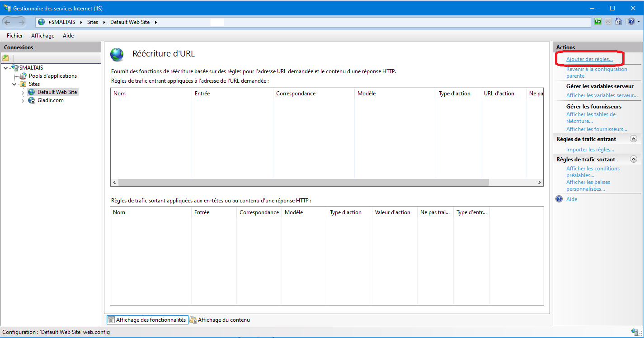Collapse Règles de trafic entrant section
This screenshot has height=338, width=644.
(x=633, y=139)
